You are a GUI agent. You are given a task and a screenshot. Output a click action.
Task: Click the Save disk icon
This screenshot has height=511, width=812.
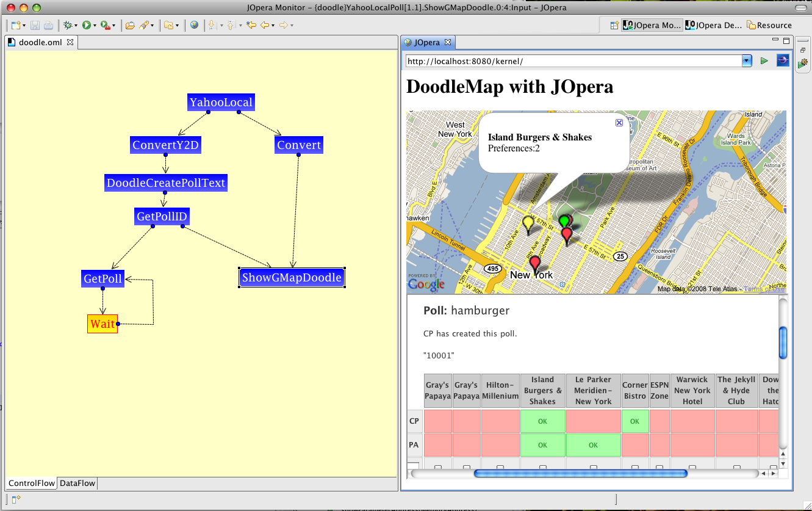tap(35, 25)
